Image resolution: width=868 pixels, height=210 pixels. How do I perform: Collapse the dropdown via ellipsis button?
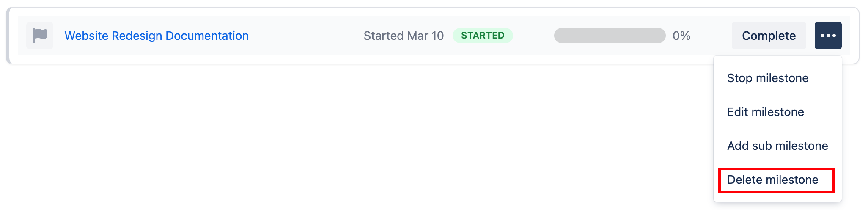coord(828,36)
